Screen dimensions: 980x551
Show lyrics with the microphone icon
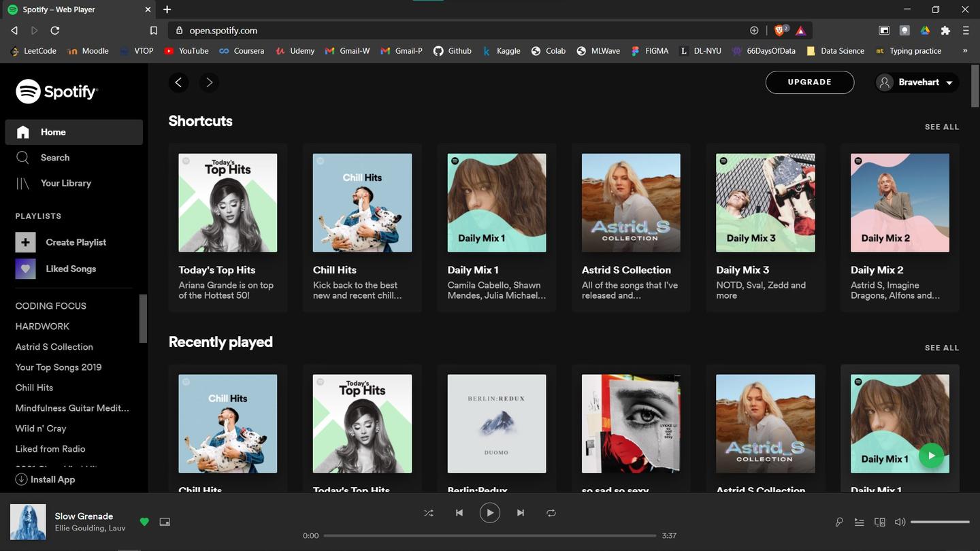tap(839, 522)
